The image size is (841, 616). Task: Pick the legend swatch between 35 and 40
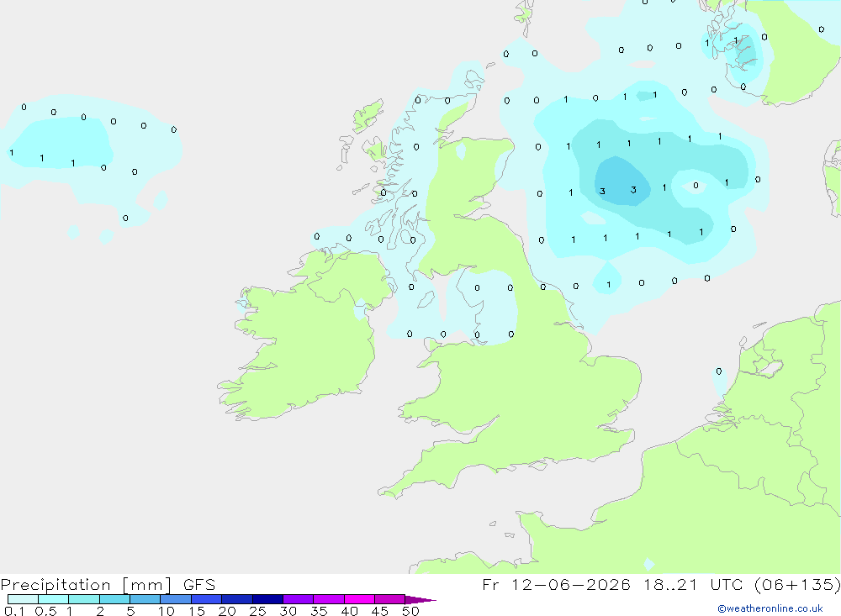[x=328, y=599]
